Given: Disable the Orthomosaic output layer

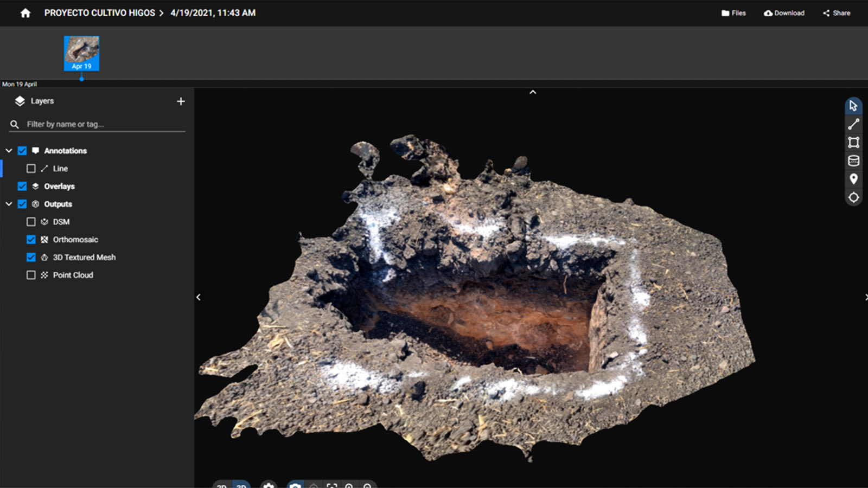Looking at the screenshot, I should point(31,239).
